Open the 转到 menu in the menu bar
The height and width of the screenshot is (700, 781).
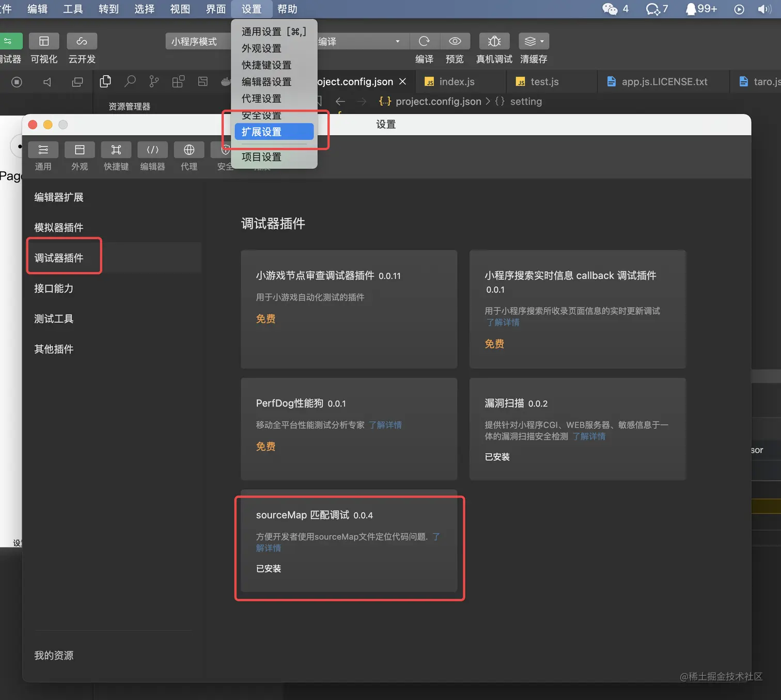click(x=108, y=9)
